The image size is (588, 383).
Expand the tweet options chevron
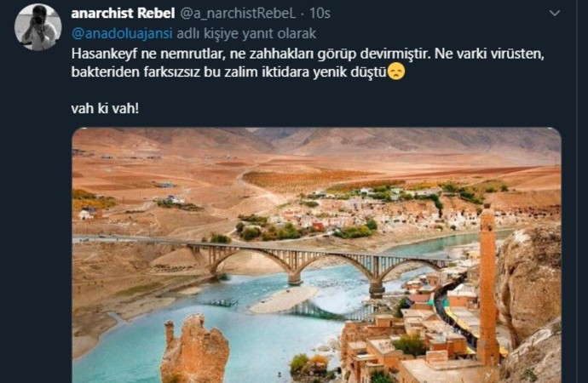click(x=554, y=14)
